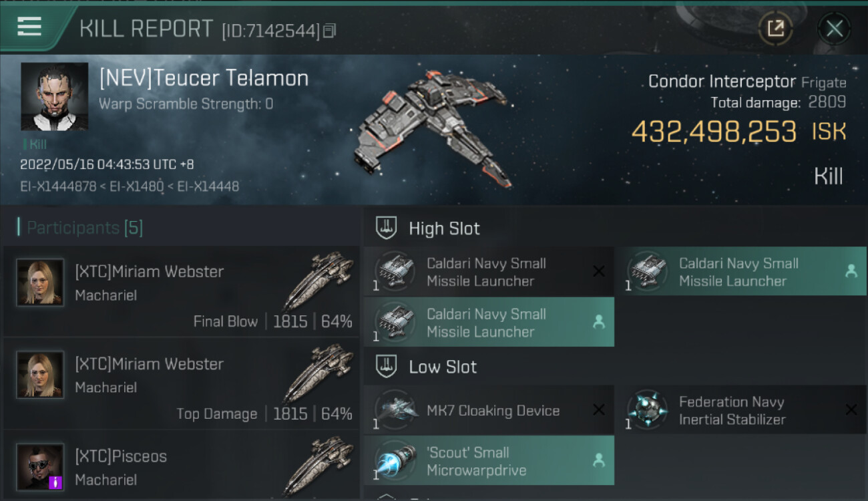Select the MK7 Cloaking Device icon
The image size is (868, 501).
click(x=395, y=410)
